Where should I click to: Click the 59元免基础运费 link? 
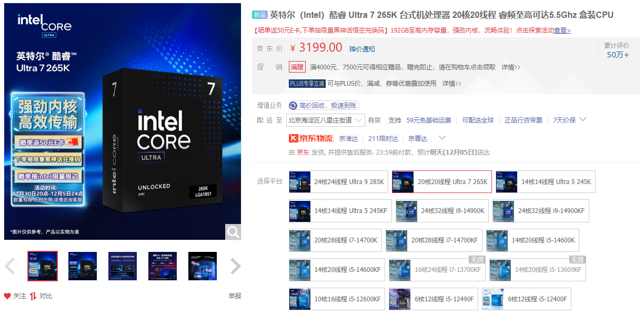tap(429, 120)
